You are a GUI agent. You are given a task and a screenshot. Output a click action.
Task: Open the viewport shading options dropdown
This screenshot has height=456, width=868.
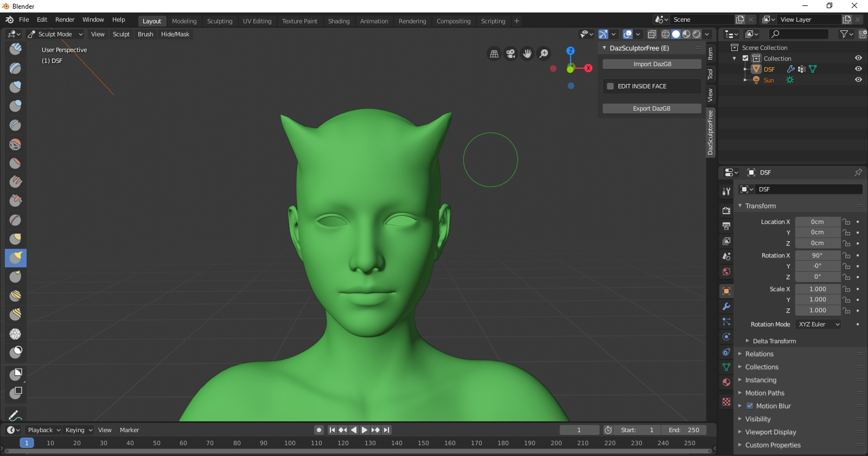(x=707, y=34)
